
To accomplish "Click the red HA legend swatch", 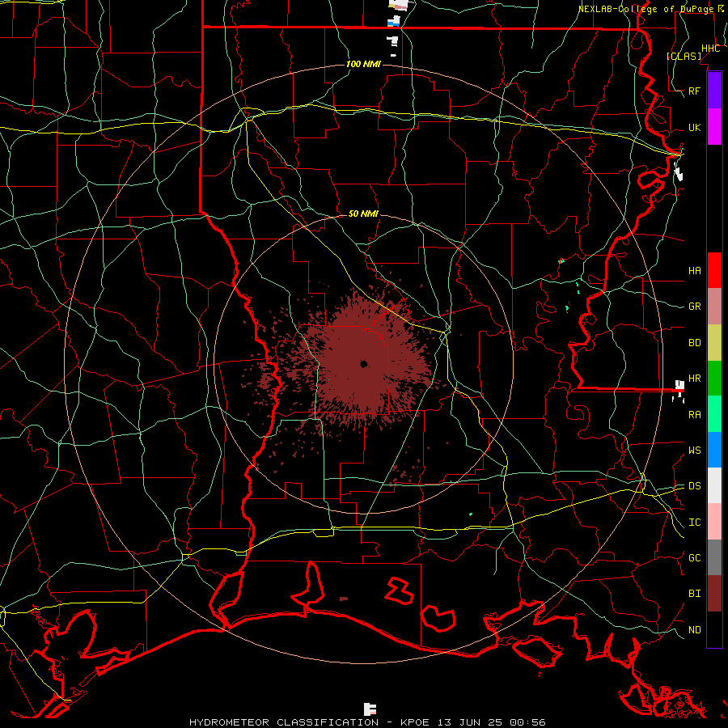I will 714,270.
